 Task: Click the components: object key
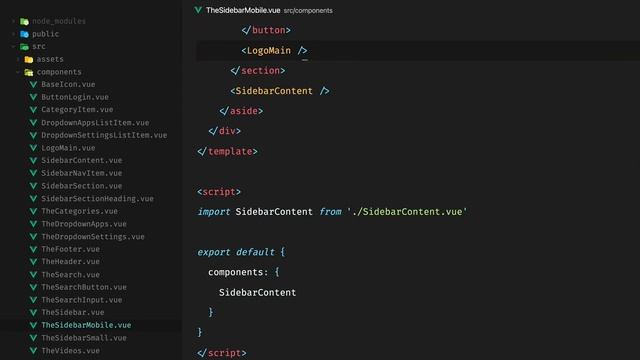(238, 272)
